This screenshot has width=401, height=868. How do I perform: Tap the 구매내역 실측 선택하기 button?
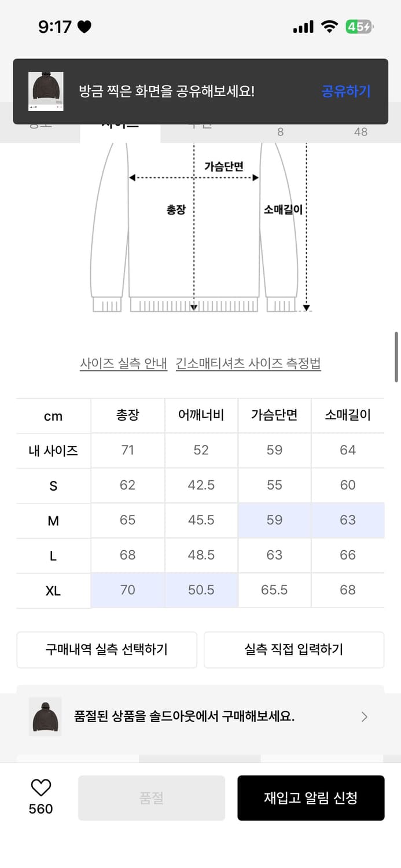106,650
